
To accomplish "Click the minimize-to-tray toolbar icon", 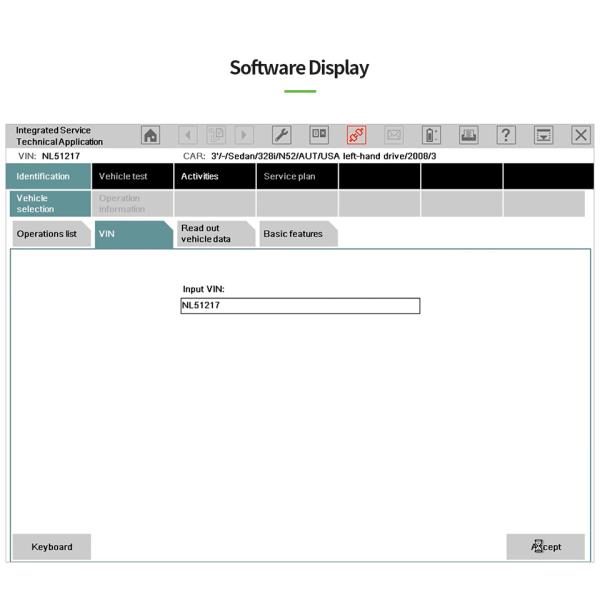I will pyautogui.click(x=543, y=135).
